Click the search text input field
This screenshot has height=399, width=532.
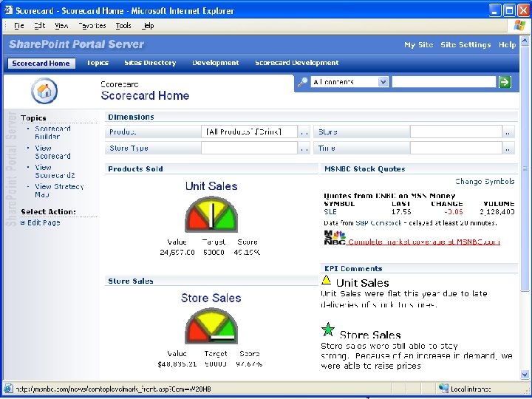tap(444, 82)
